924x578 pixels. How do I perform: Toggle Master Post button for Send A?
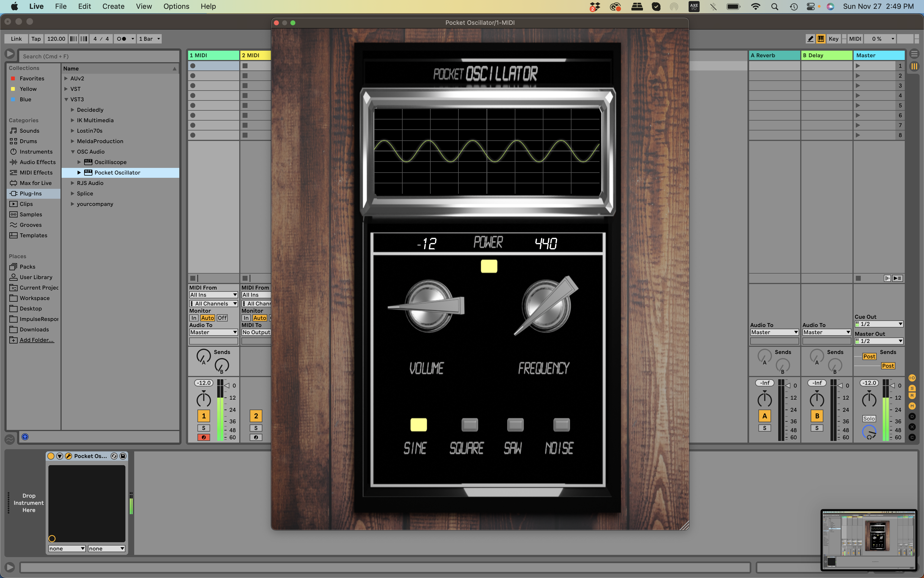[x=869, y=356]
